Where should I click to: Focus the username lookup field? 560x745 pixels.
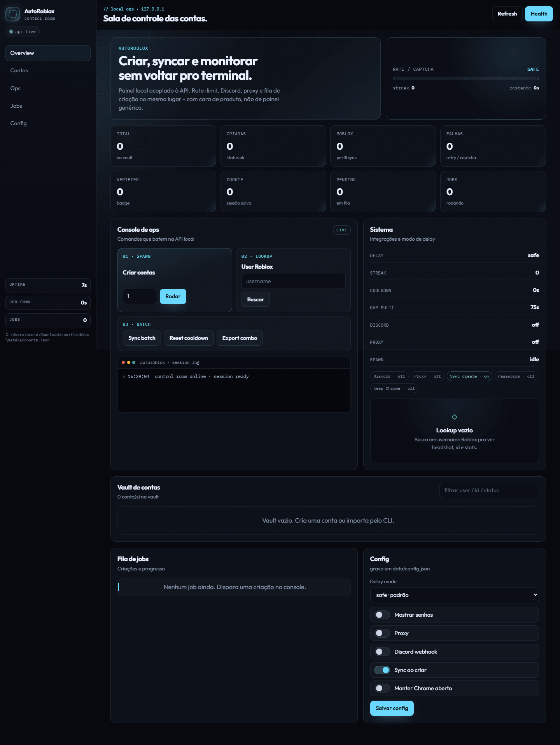[x=294, y=281]
